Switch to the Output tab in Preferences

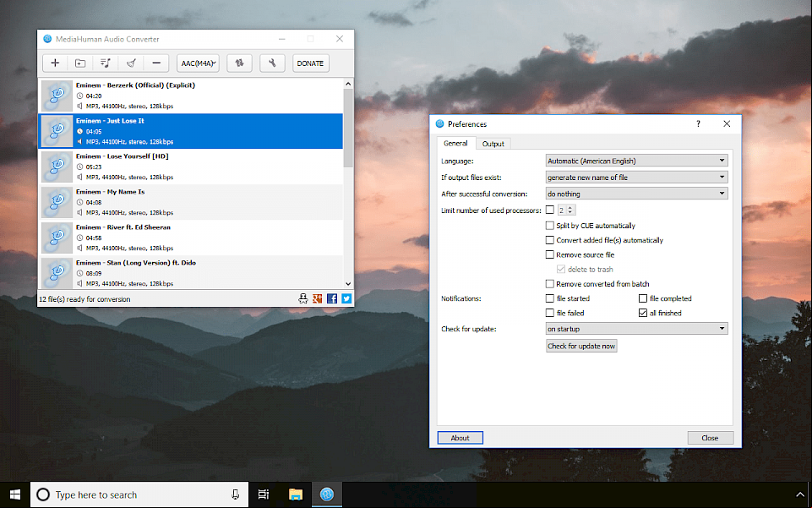pyautogui.click(x=493, y=144)
